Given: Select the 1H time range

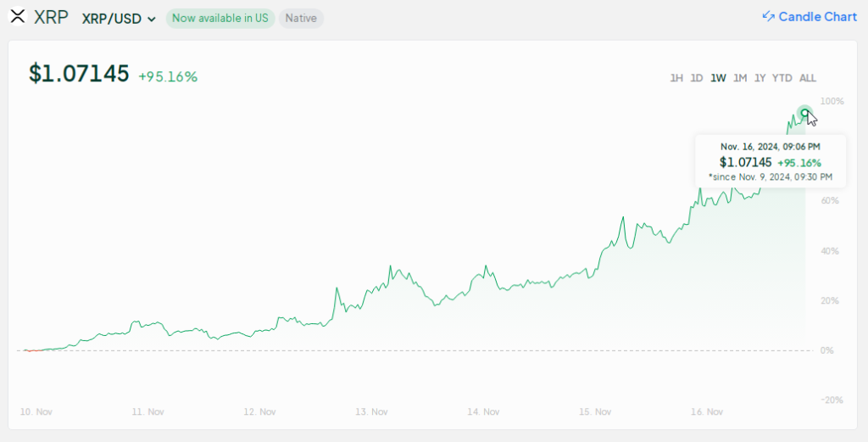Looking at the screenshot, I should pos(676,78).
